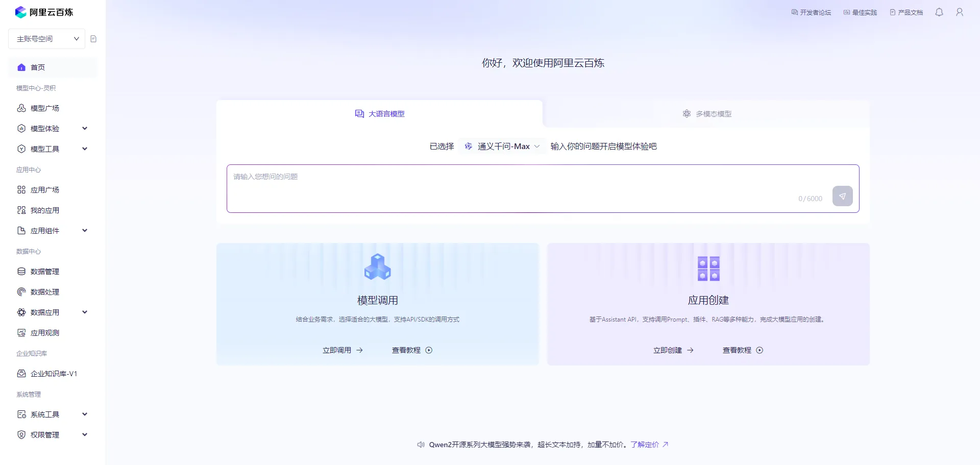Click the 阿里云百炼 logo icon
Screen dimensions: 980x465
(20, 12)
